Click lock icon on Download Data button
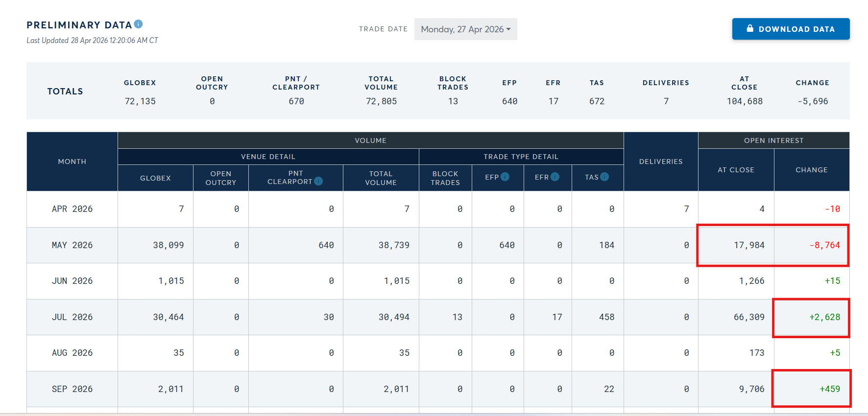Screen dimensions: 868x416 750,29
